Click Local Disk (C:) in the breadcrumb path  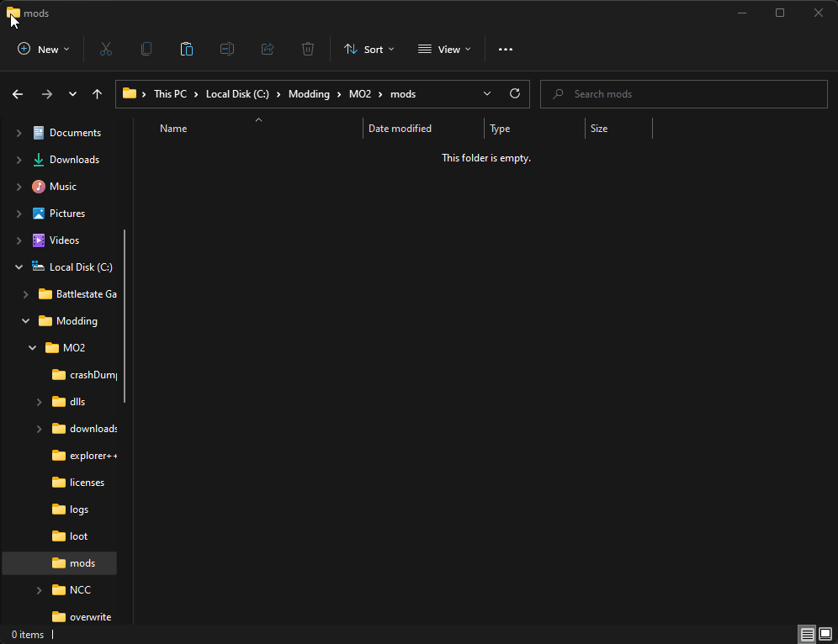click(x=236, y=93)
